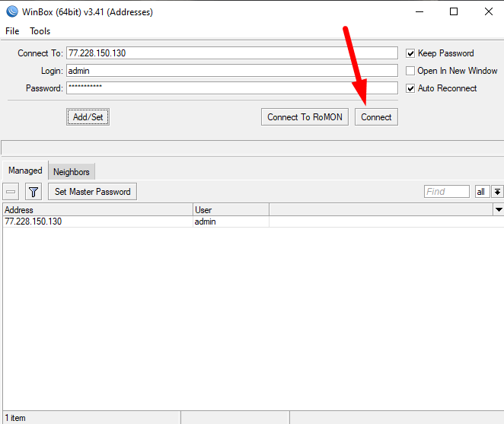This screenshot has width=504, height=424.
Task: Close the WinBox window
Action: pyautogui.click(x=489, y=12)
